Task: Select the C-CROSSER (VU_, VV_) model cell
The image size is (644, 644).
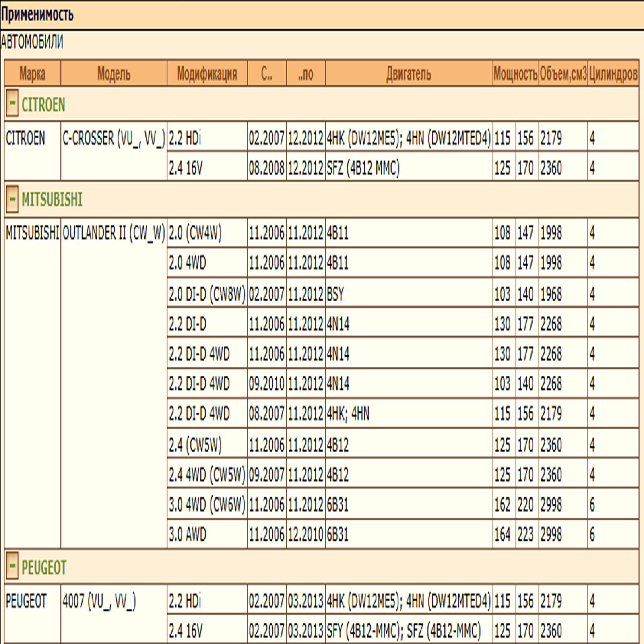Action: [x=114, y=139]
